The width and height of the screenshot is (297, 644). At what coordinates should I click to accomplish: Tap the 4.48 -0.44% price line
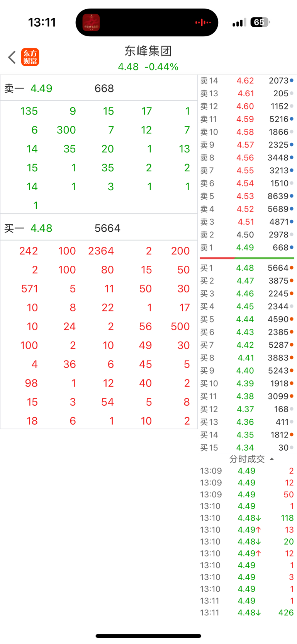[x=148, y=67]
